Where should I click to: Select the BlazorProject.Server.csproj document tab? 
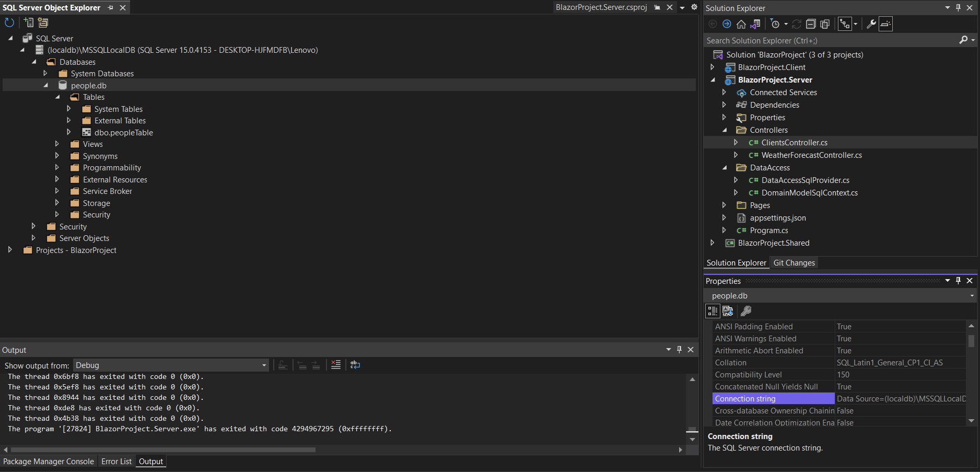(x=601, y=7)
